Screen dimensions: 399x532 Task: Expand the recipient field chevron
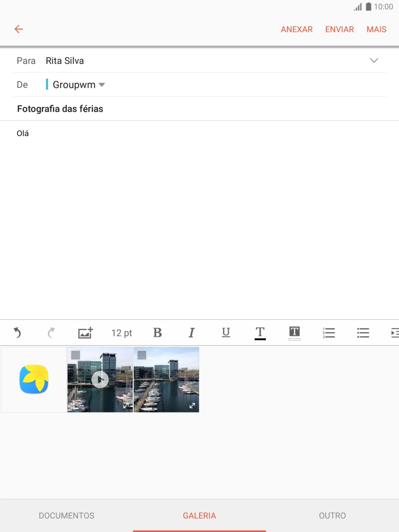tap(374, 61)
